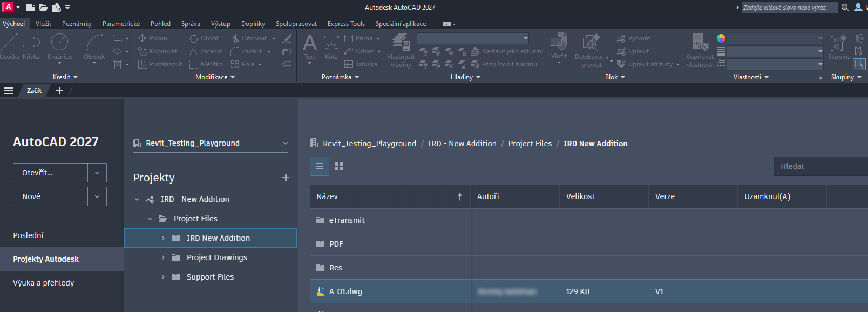Screen dimensions: 868x312
Task: Open the Pohled ribbon tab
Action: coord(160,24)
